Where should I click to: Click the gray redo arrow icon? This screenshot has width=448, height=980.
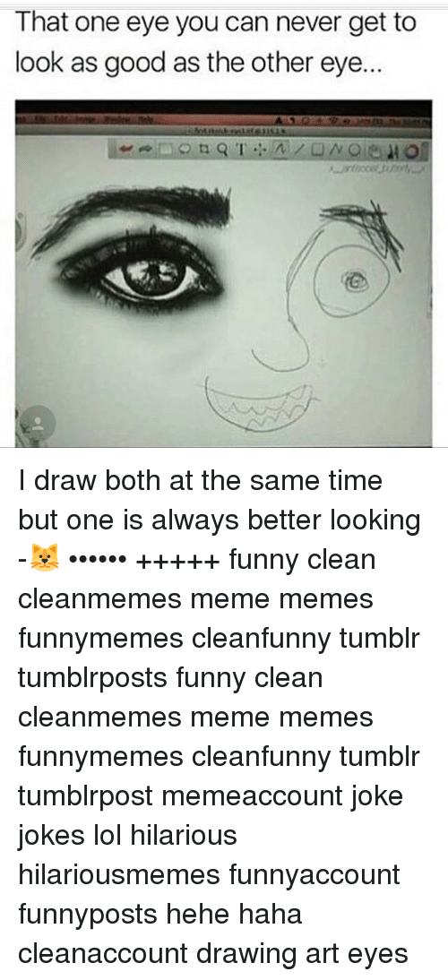point(144,149)
